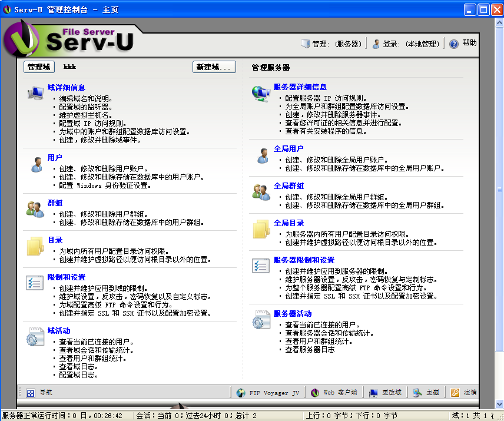Viewport: 504px width, 421px height.
Task: Click the Directory folder icon in domain section
Action: coord(35,246)
